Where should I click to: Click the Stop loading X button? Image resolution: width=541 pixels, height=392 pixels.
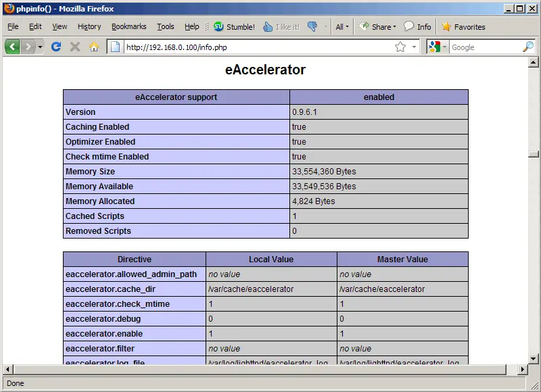[75, 47]
